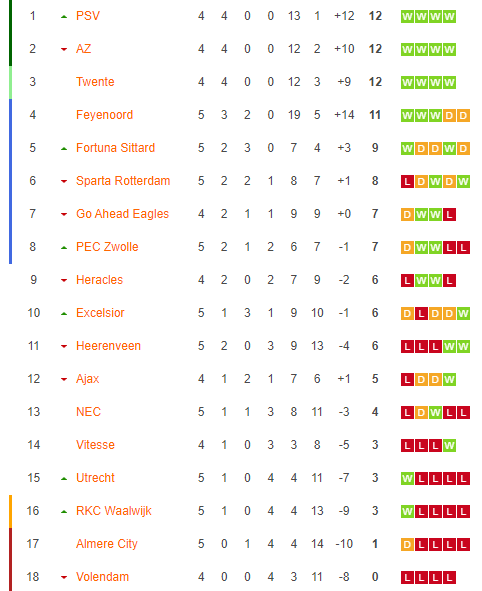Click the red down arrow beside AZ
The height and width of the screenshot is (591, 482).
click(64, 49)
